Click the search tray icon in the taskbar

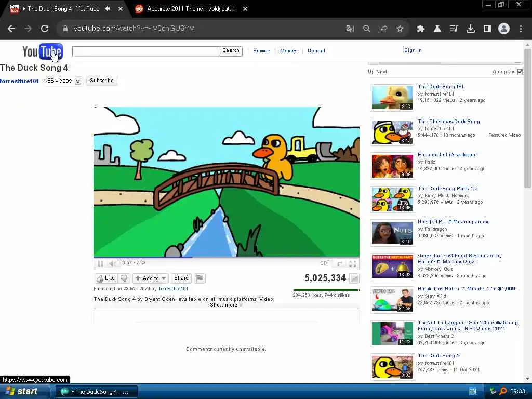(x=503, y=391)
